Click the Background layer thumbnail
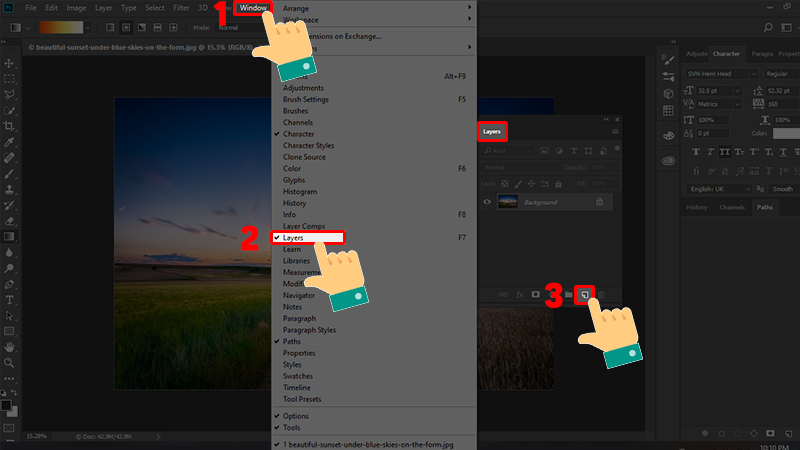 (x=508, y=202)
